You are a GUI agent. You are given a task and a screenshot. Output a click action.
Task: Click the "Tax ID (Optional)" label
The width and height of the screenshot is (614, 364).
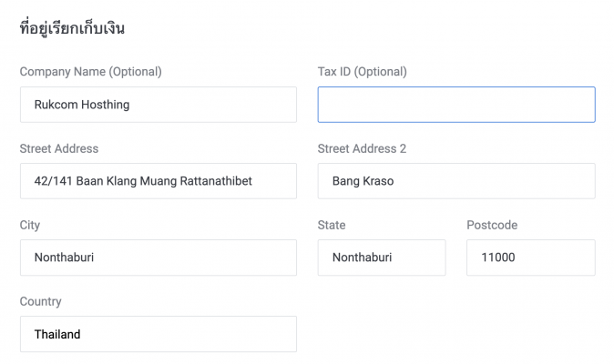[x=362, y=72]
